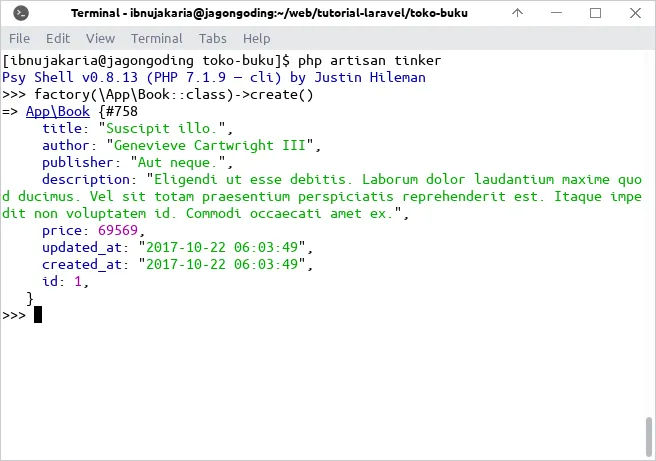Click the "id: 1," line
Screen dimensions: 656x461
tap(66, 282)
